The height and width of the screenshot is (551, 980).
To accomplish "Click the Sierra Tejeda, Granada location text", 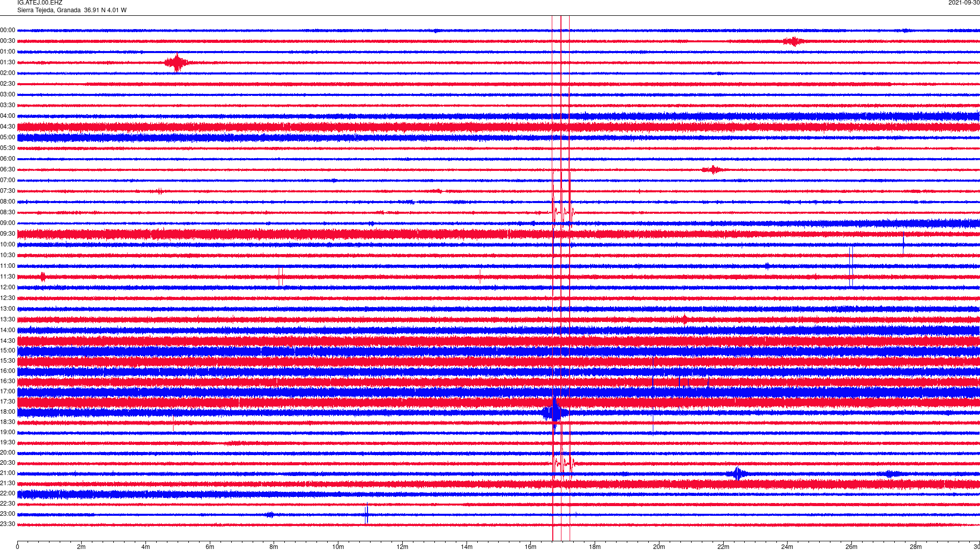I will [49, 10].
